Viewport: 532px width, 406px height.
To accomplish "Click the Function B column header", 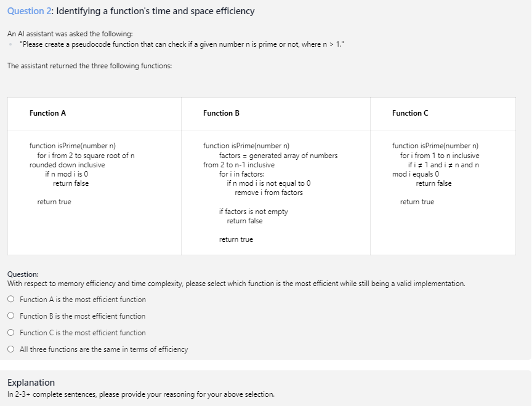I will tap(221, 113).
